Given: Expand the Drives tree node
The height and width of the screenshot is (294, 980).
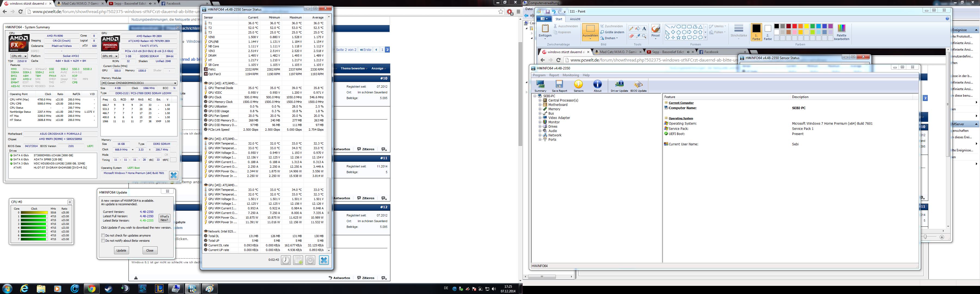Looking at the screenshot, I should 540,126.
